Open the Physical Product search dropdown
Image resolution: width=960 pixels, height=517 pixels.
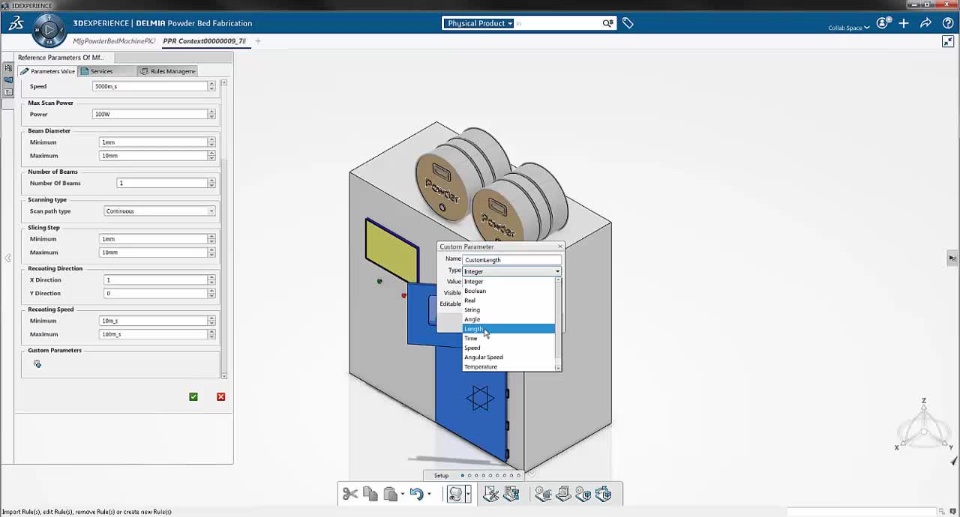pyautogui.click(x=478, y=23)
